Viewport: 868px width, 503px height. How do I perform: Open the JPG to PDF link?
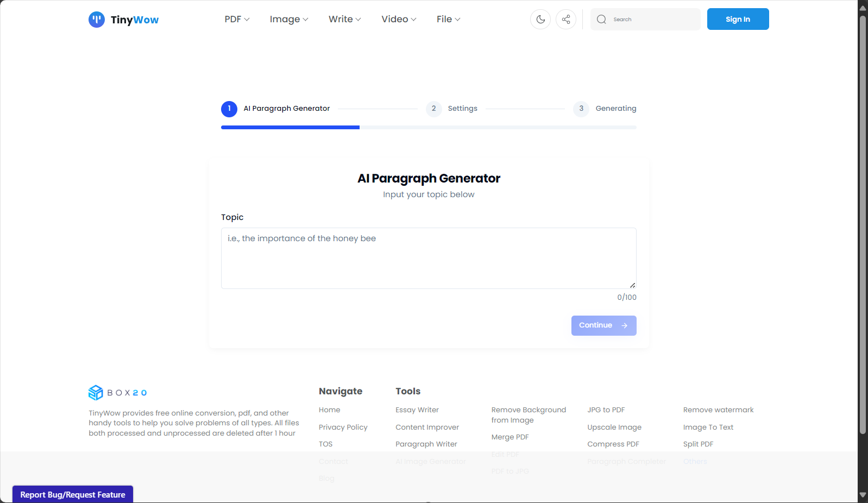pyautogui.click(x=606, y=410)
